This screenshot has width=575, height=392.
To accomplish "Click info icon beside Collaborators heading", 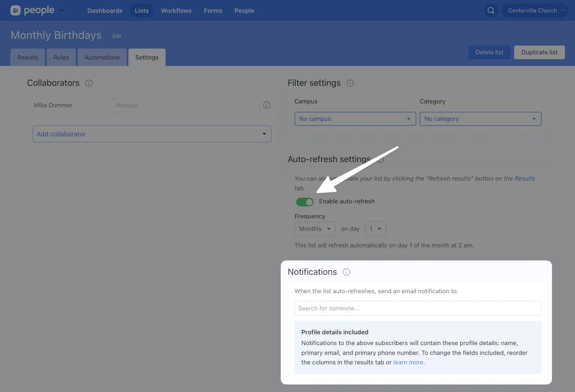I will point(89,83).
